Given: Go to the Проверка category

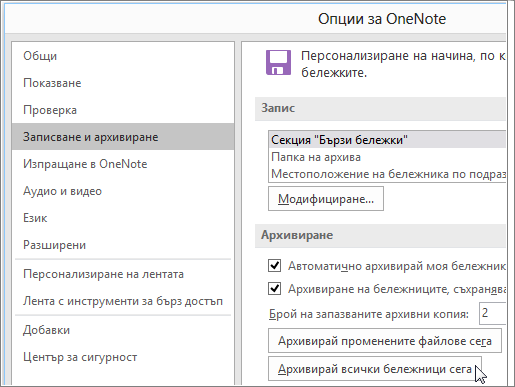Looking at the screenshot, I should click(123, 110).
